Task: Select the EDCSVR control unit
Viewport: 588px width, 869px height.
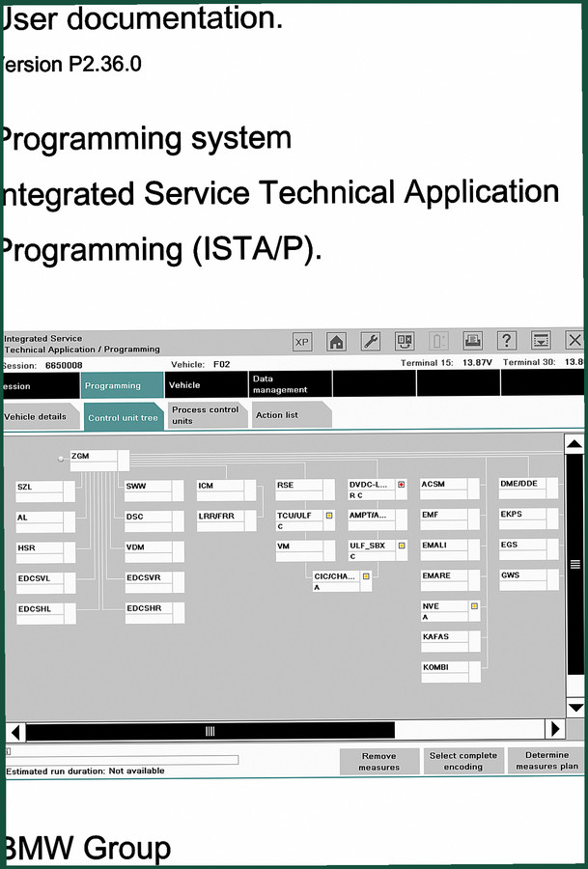Action: [x=154, y=582]
